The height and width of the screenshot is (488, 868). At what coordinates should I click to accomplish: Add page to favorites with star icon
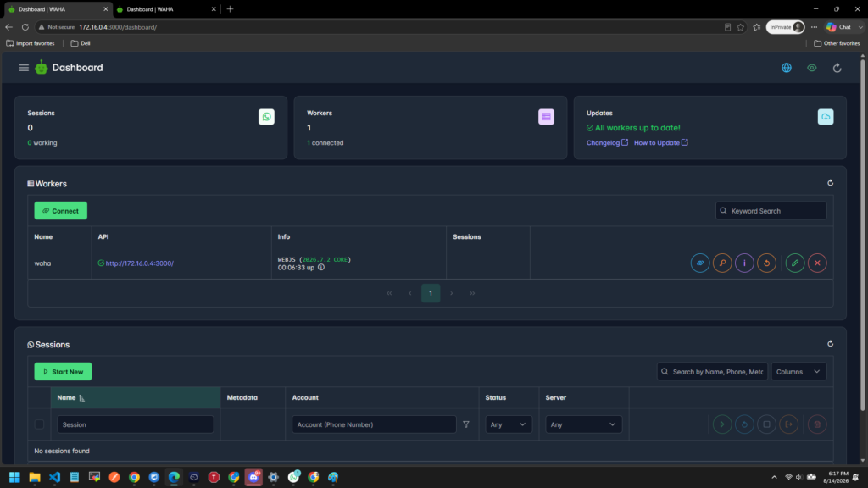point(740,27)
